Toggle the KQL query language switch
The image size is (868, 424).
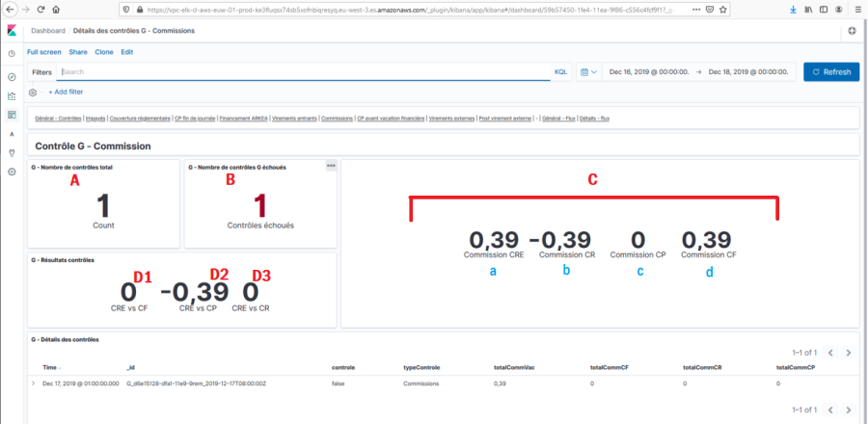(x=560, y=72)
